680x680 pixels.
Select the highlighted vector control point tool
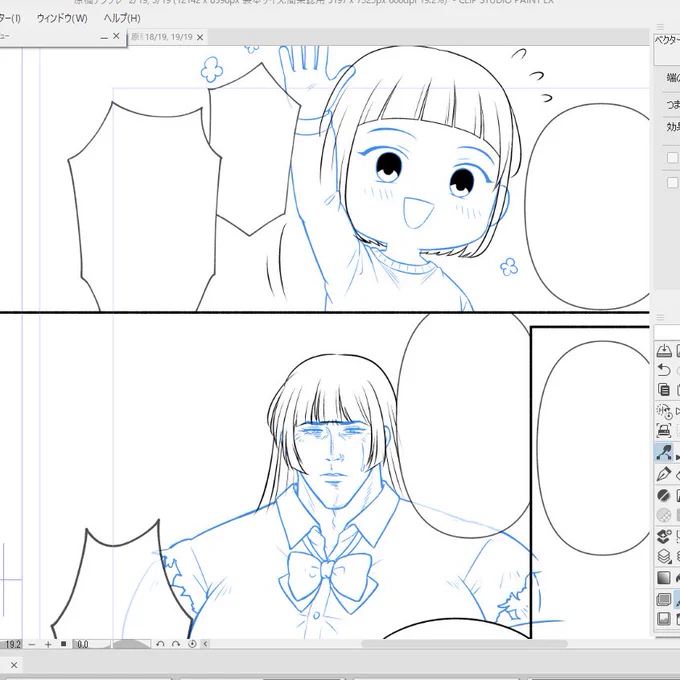click(x=664, y=453)
